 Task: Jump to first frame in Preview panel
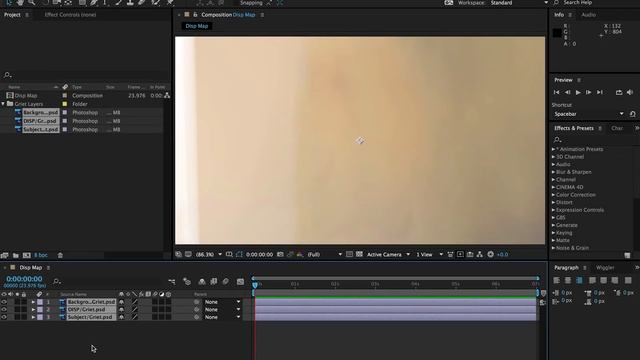pos(556,93)
